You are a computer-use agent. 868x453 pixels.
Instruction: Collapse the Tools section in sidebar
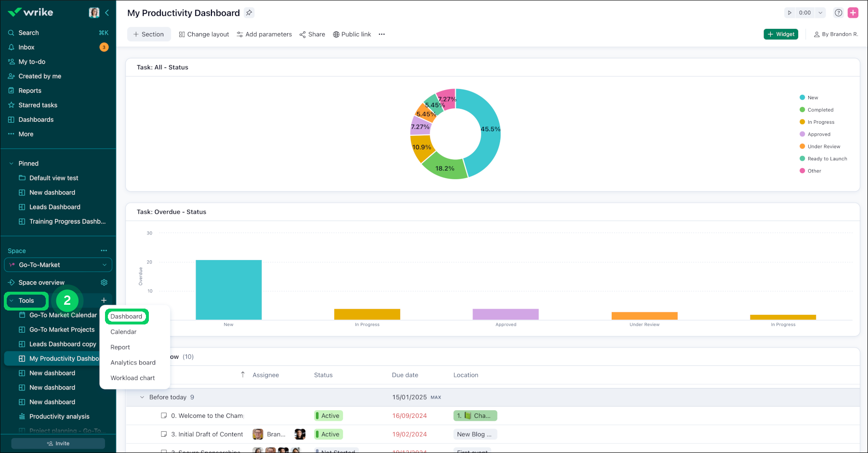tap(12, 300)
